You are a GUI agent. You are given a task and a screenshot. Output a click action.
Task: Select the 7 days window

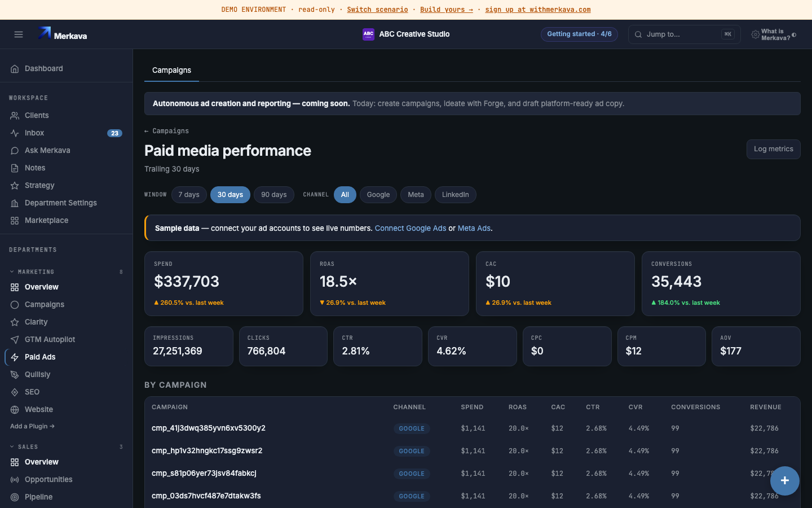pyautogui.click(x=189, y=195)
